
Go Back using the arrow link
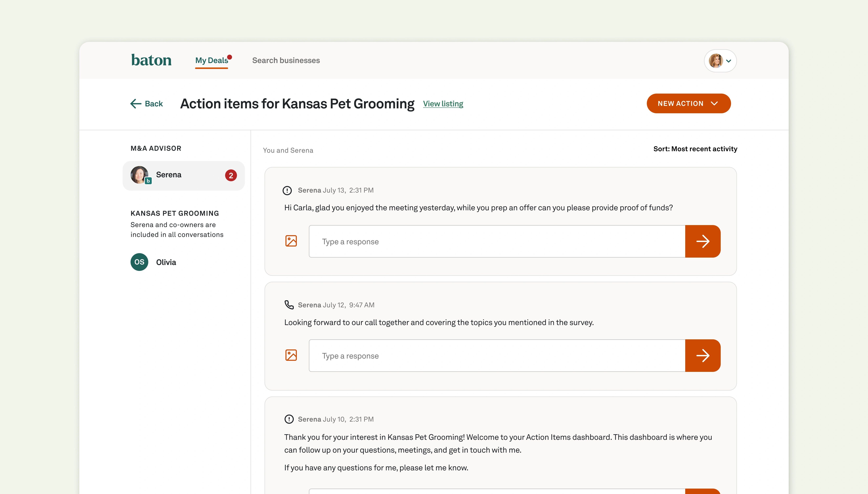coord(147,103)
